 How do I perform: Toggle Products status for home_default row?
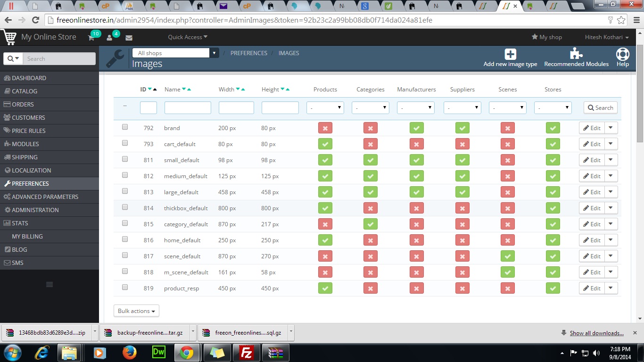pos(325,240)
